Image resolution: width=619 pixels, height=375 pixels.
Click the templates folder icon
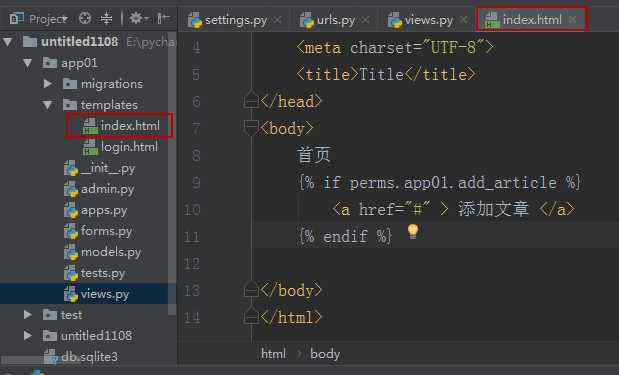(x=70, y=105)
